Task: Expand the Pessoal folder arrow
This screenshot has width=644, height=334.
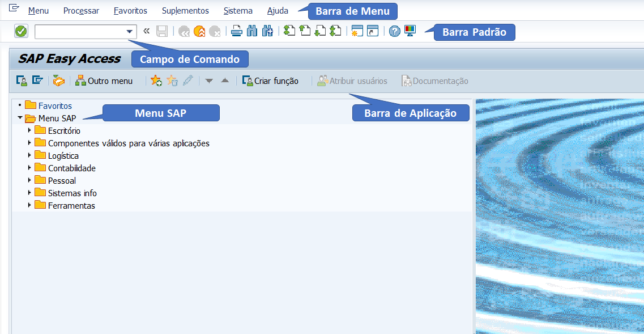Action: coord(29,180)
